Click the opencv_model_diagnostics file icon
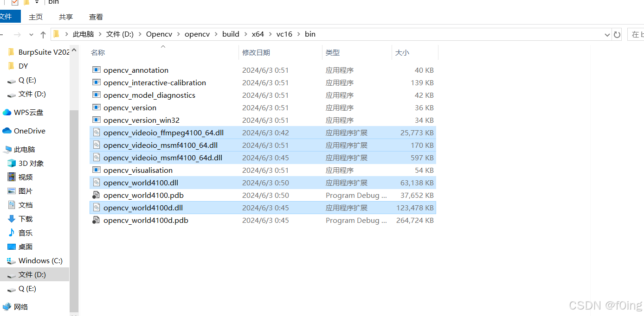This screenshot has height=316, width=644. [97, 95]
